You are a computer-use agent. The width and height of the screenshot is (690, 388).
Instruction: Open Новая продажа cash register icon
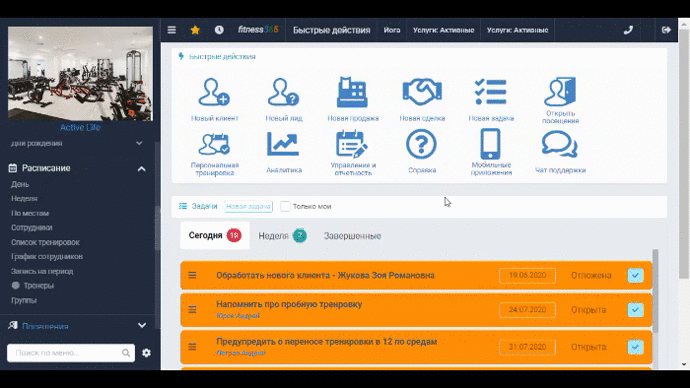click(352, 92)
